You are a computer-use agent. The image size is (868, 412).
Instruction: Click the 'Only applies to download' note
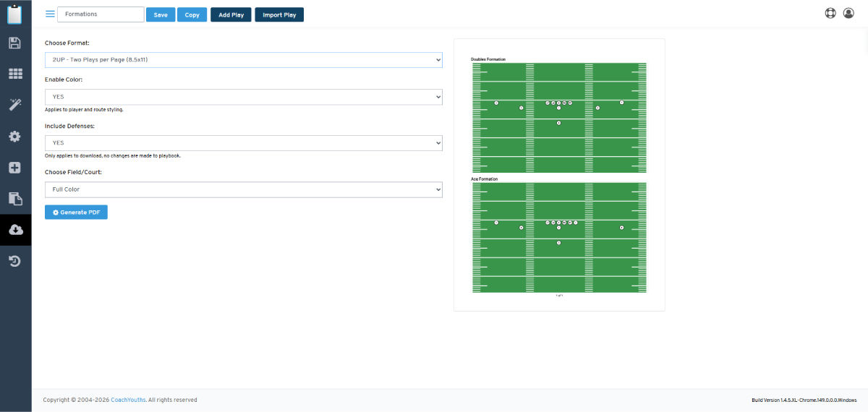pos(113,156)
